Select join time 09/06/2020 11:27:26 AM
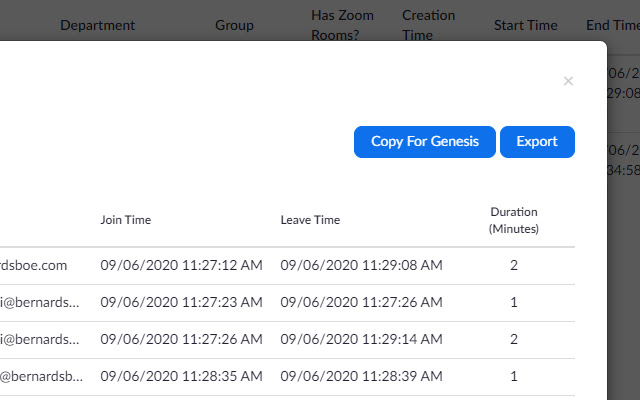Screen dimensions: 640x400 coord(181,339)
